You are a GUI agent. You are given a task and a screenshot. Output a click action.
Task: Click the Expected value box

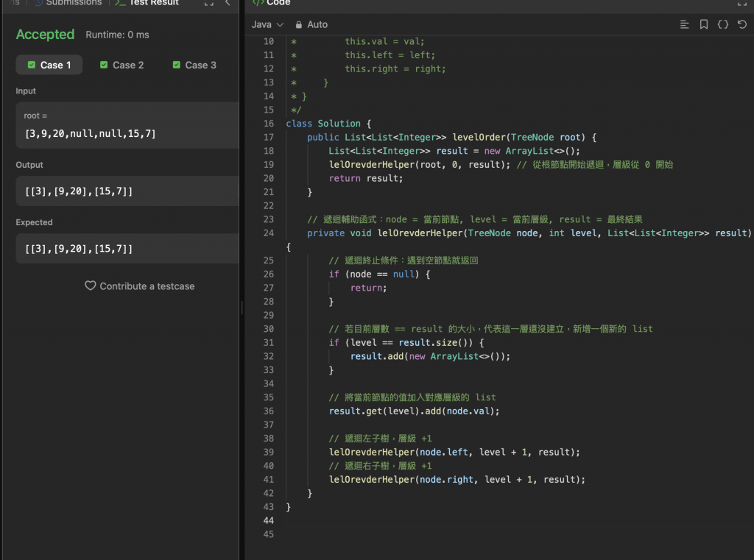coord(127,249)
